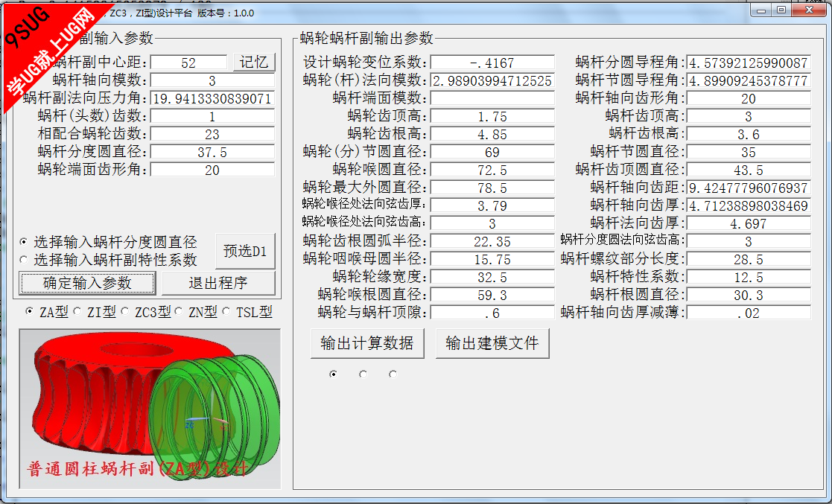
Task: Select the first unlabeled radio button below 输出计算数据
Action: 333,374
